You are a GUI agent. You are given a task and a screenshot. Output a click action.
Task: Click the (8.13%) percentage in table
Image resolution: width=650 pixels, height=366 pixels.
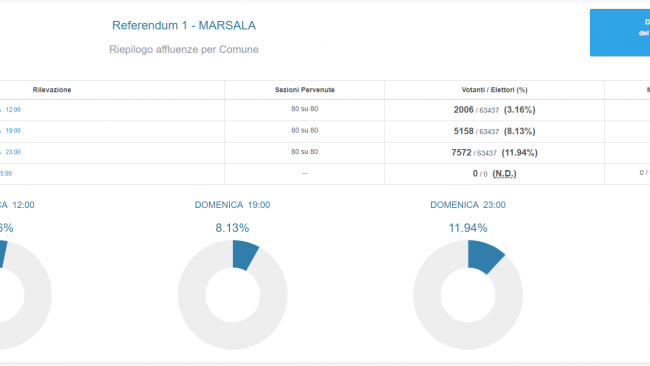coord(519,131)
